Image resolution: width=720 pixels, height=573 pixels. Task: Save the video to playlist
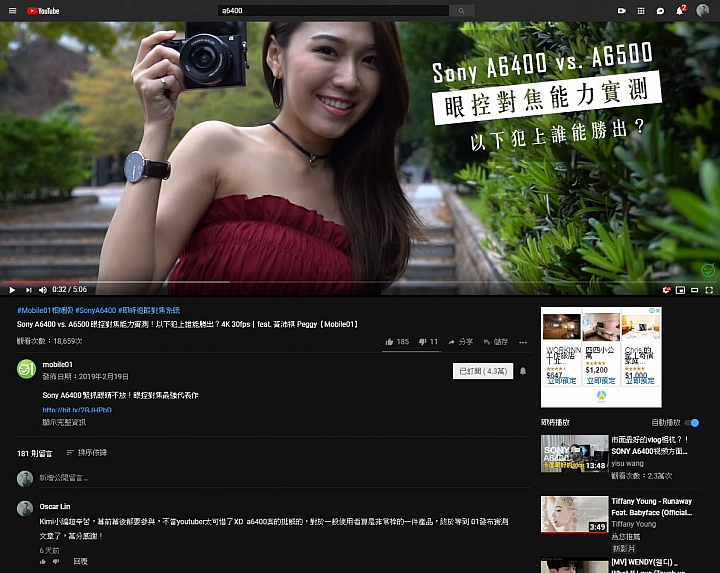[x=496, y=342]
